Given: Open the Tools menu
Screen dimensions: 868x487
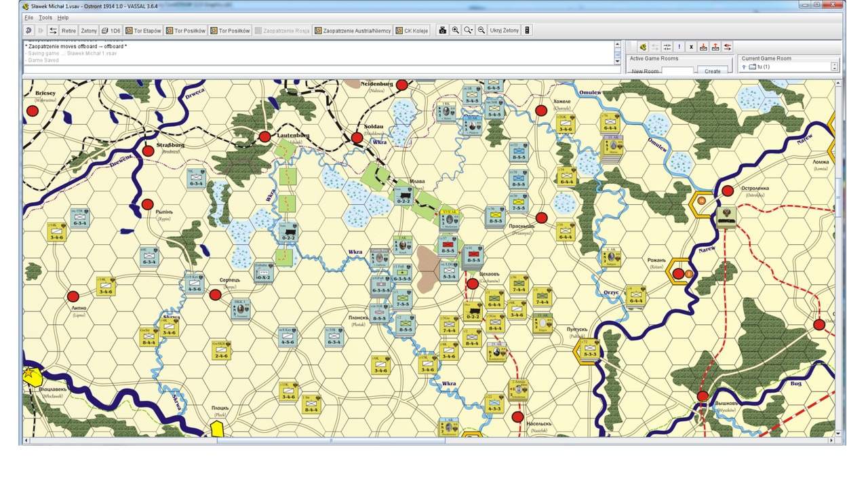Looking at the screenshot, I should [45, 18].
